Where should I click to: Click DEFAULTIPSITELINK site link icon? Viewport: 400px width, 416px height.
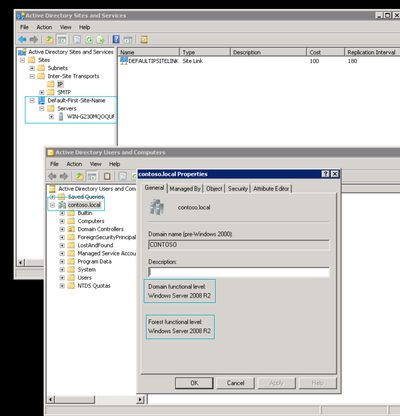click(x=124, y=61)
